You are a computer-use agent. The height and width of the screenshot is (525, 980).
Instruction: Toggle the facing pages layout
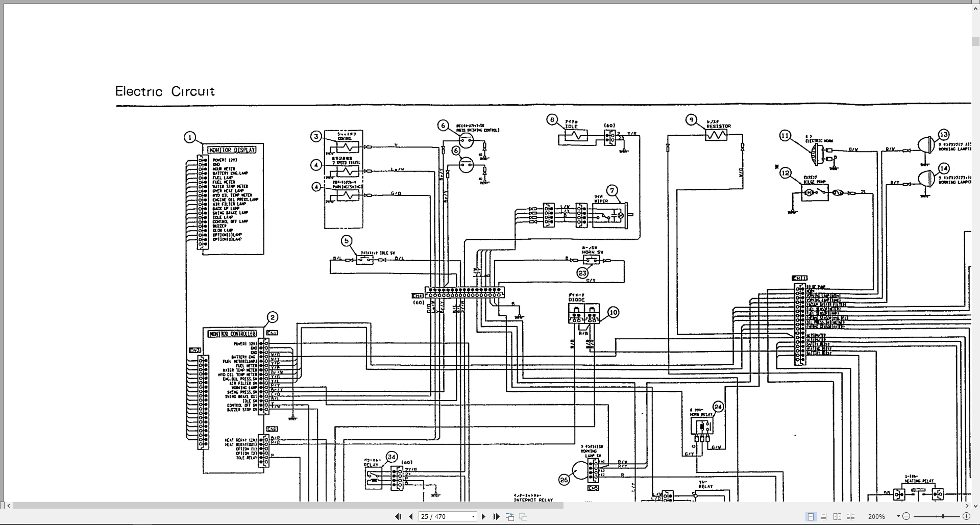click(837, 516)
